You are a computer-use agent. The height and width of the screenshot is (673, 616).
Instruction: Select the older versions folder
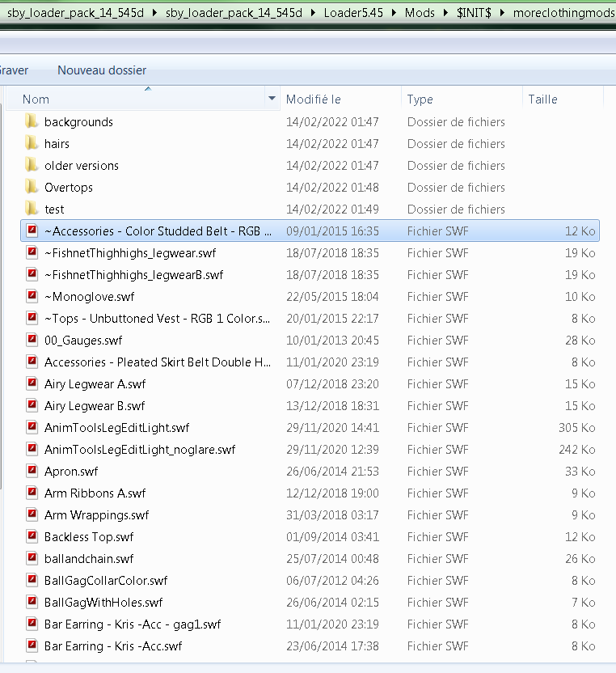[x=81, y=166]
